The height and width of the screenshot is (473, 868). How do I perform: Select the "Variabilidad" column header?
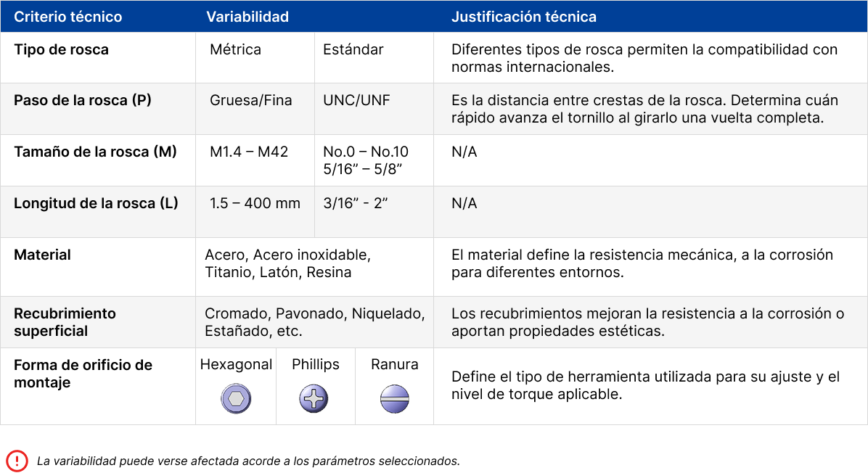pyautogui.click(x=247, y=17)
